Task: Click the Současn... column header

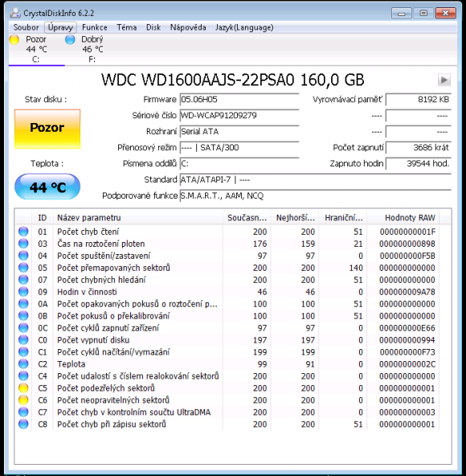Action: (247, 217)
